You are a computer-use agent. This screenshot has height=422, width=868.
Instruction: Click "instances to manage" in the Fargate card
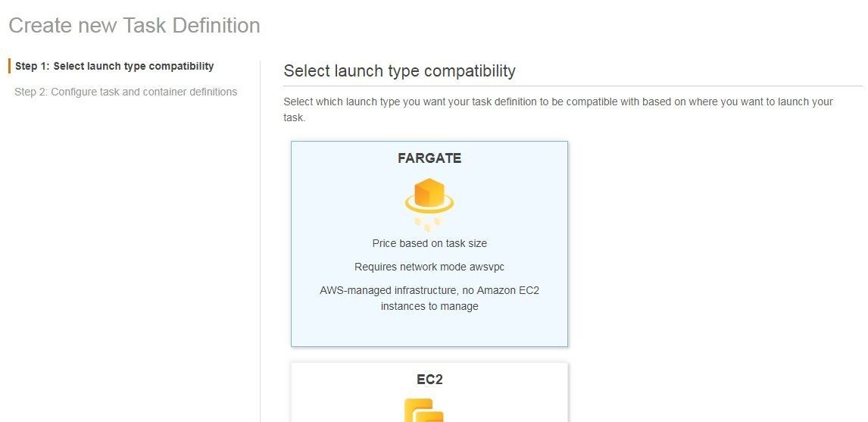[429, 306]
